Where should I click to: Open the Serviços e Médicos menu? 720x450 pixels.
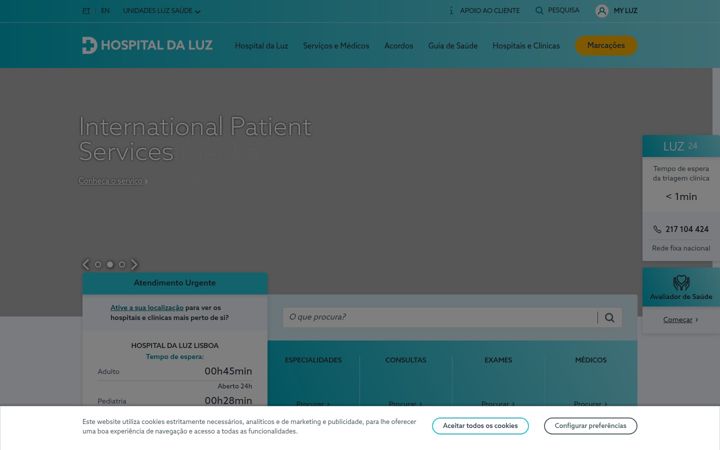(336, 45)
